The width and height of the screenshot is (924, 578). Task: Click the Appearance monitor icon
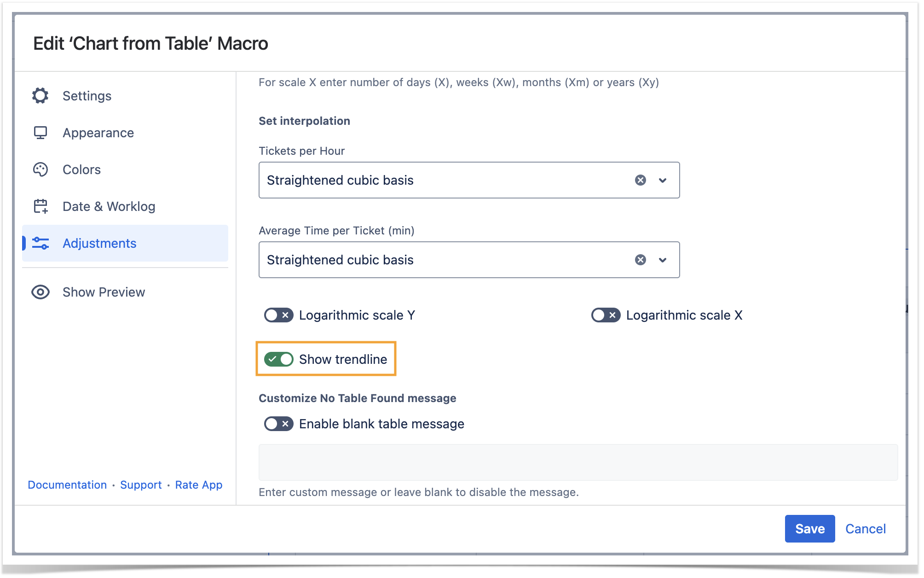[40, 133]
